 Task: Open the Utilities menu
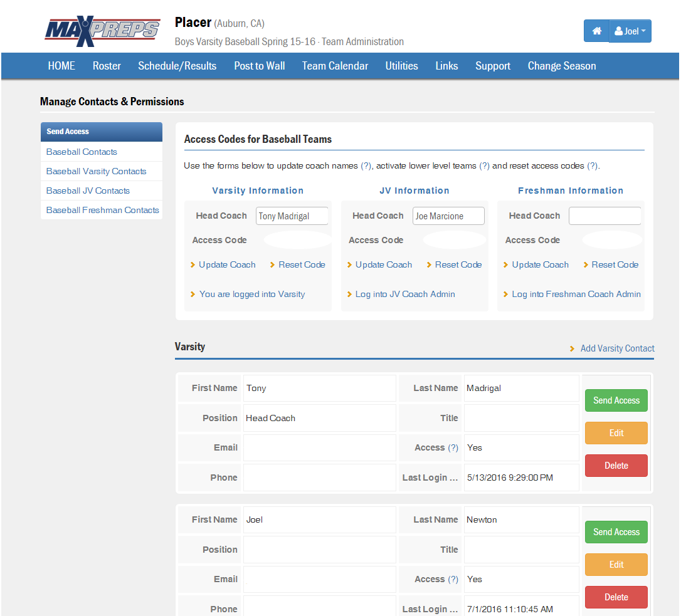pos(401,66)
